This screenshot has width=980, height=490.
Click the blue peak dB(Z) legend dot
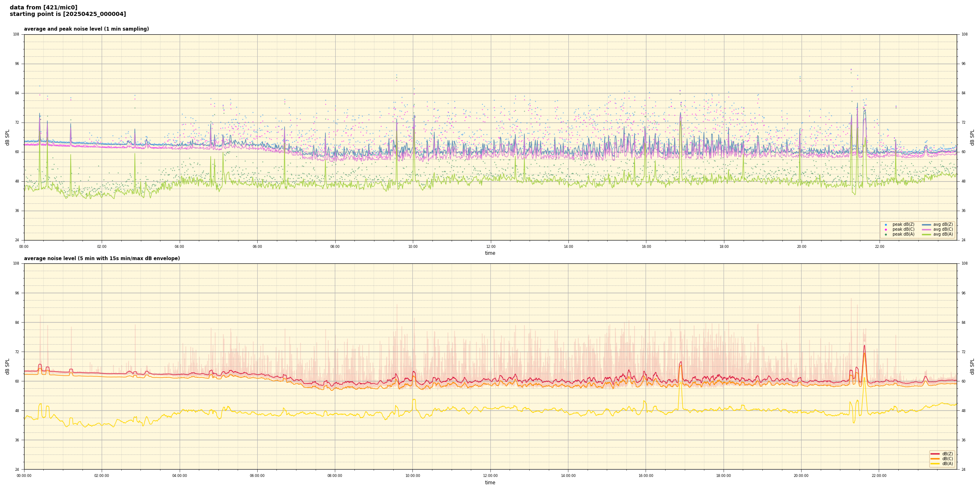(886, 225)
